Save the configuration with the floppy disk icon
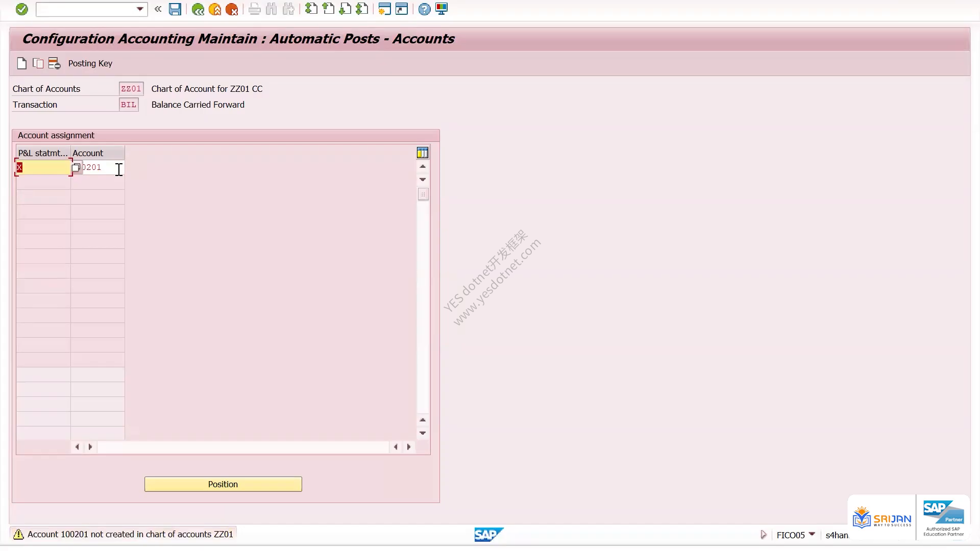This screenshot has width=980, height=551. click(x=175, y=9)
